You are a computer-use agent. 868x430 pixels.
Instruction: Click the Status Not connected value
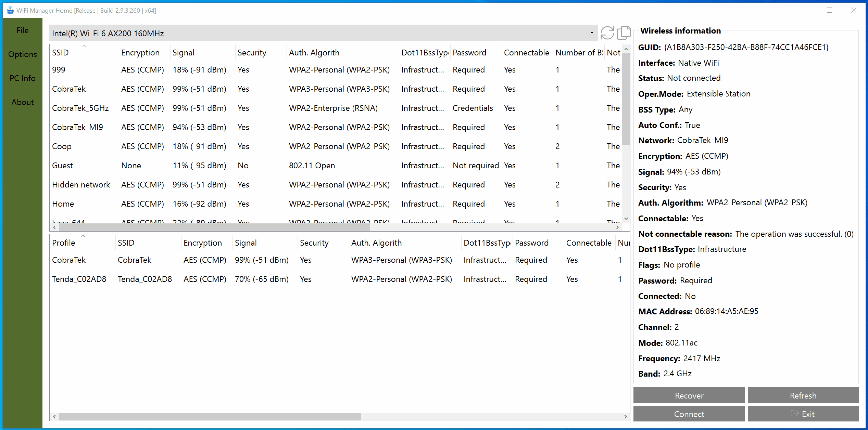[x=694, y=78]
